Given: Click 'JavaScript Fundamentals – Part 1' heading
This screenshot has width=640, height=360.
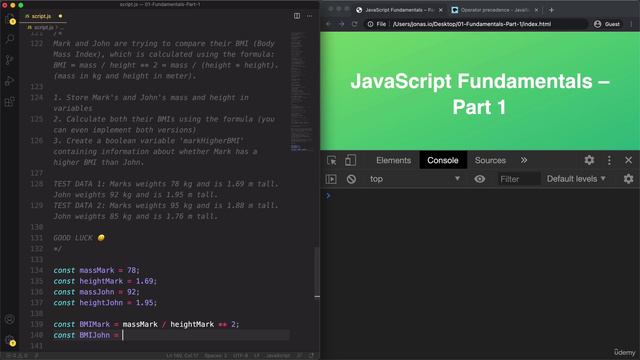Looking at the screenshot, I should pyautogui.click(x=480, y=94).
